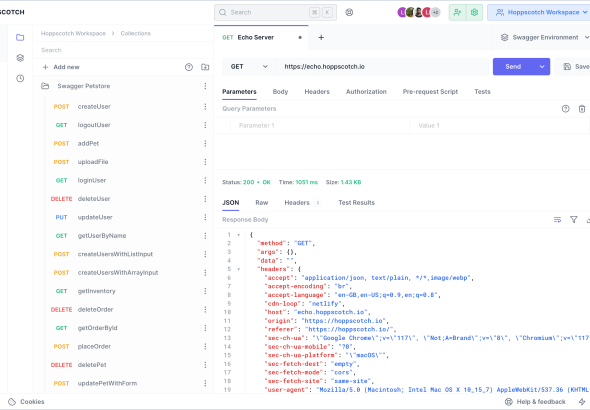Open settings gear in top bar
This screenshot has height=410, width=590.
coord(474,12)
